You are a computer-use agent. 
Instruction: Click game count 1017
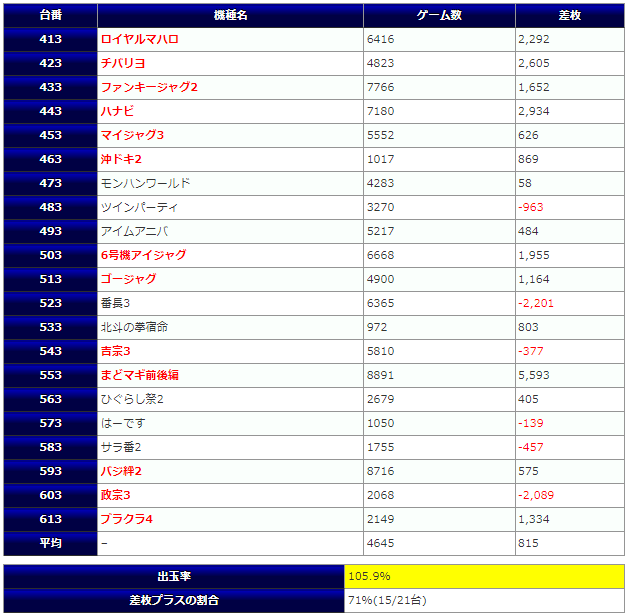[x=381, y=159]
